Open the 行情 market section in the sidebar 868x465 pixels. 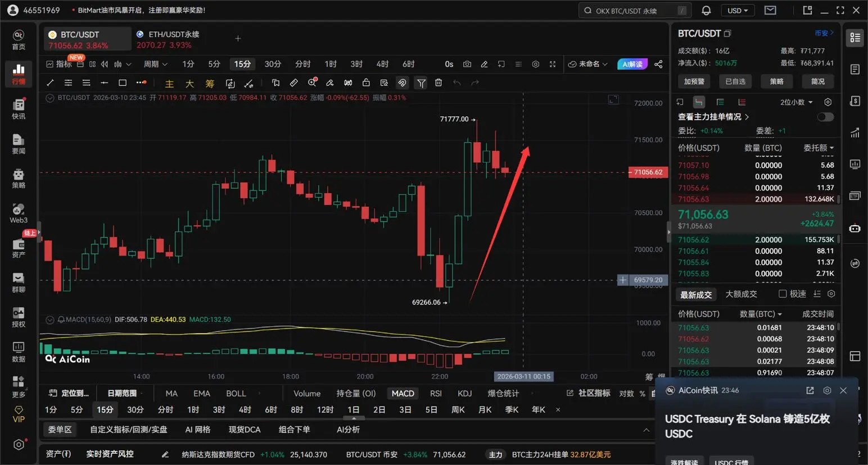pyautogui.click(x=19, y=74)
